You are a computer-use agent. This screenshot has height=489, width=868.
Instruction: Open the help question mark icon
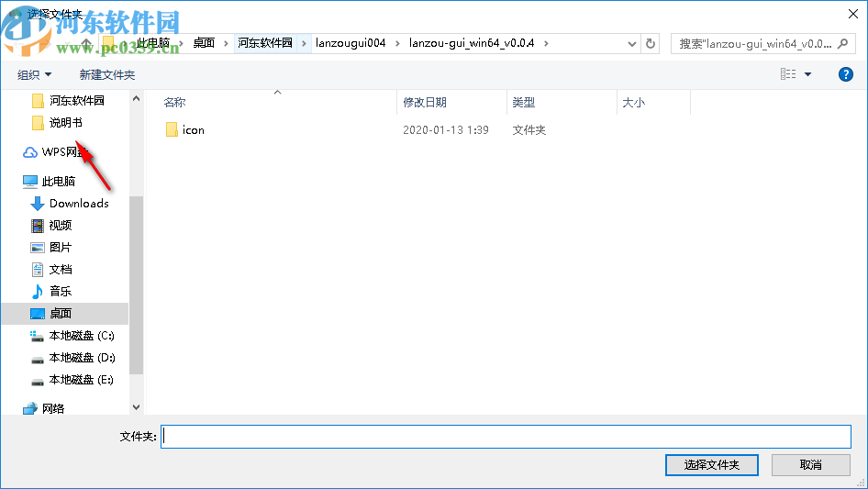(x=845, y=74)
